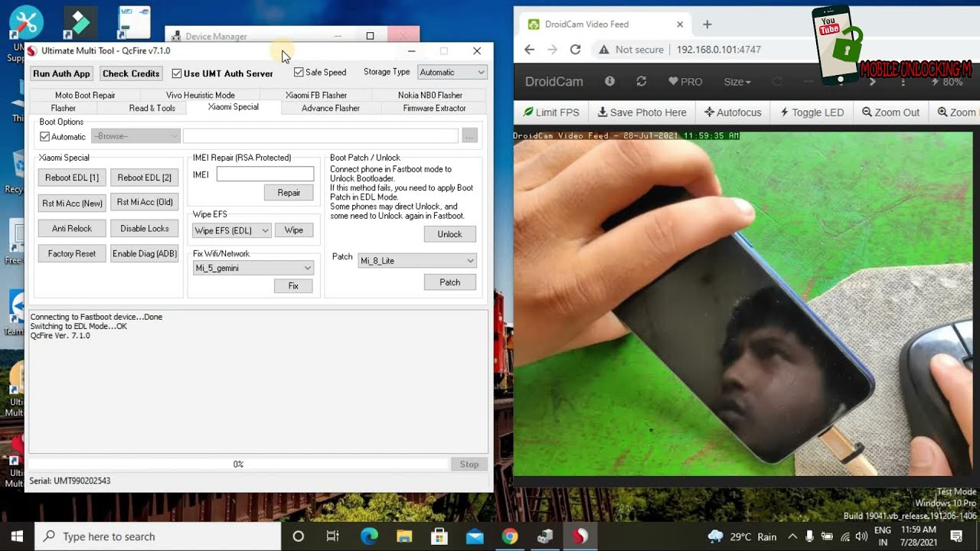Click the IMEI input field

pos(265,174)
